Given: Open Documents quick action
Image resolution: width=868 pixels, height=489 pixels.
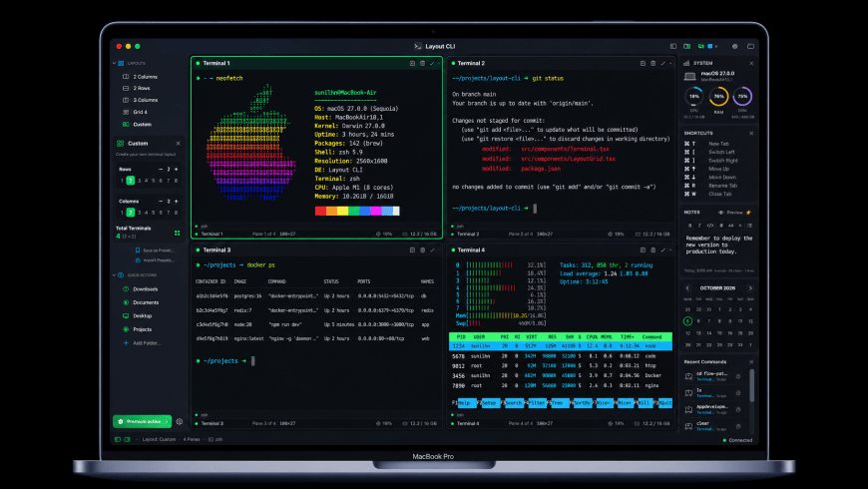Looking at the screenshot, I should click(141, 302).
